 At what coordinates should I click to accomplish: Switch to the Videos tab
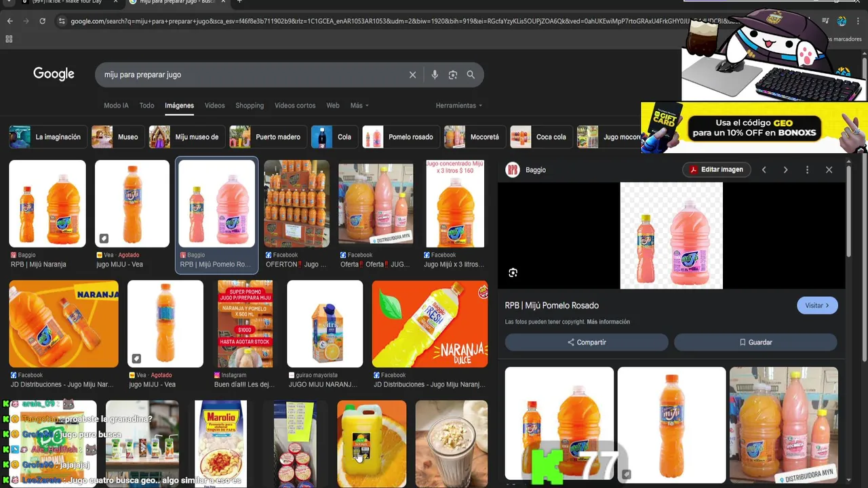(x=214, y=106)
